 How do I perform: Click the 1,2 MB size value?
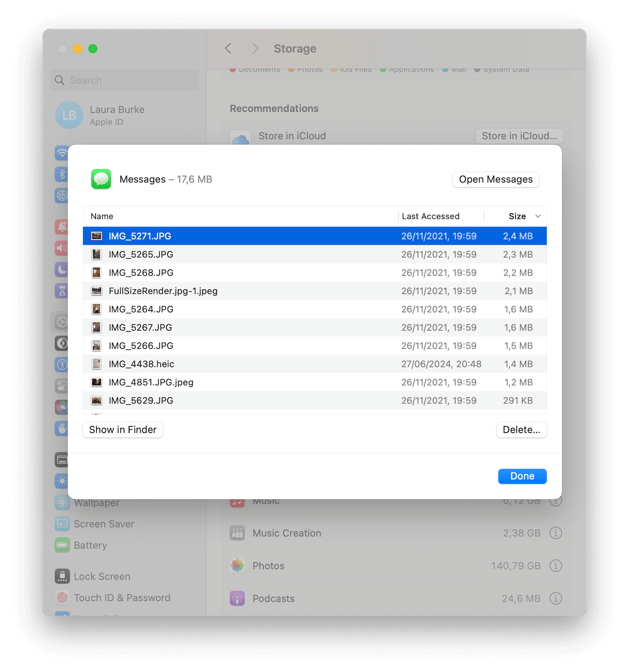coord(519,382)
